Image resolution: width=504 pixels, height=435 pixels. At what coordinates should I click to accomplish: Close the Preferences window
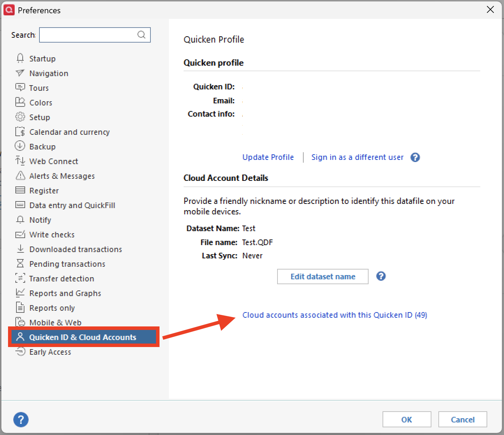pos(490,10)
